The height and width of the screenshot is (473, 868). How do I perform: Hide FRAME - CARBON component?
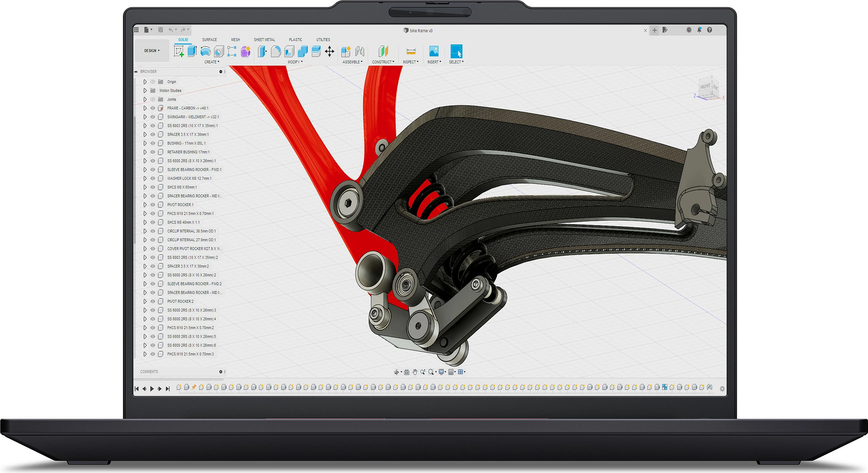pos(153,108)
